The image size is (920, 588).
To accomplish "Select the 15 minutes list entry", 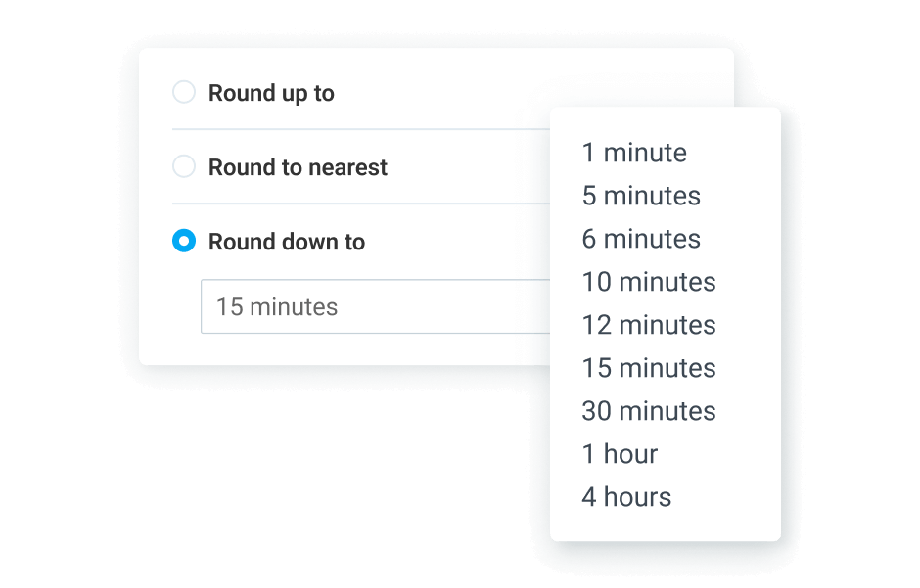I will [649, 368].
